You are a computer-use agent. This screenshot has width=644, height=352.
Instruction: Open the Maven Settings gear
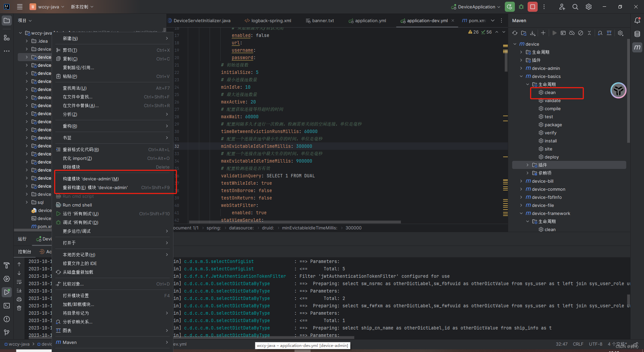click(621, 33)
